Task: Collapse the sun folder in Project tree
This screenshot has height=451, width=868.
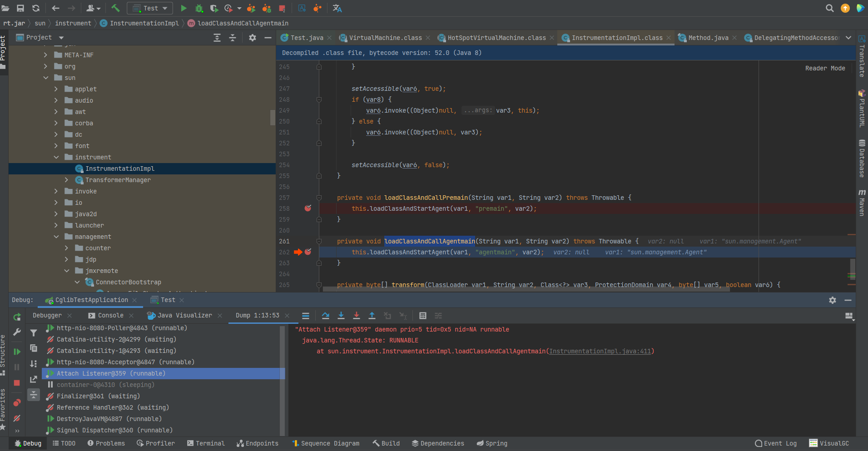Action: [46, 77]
